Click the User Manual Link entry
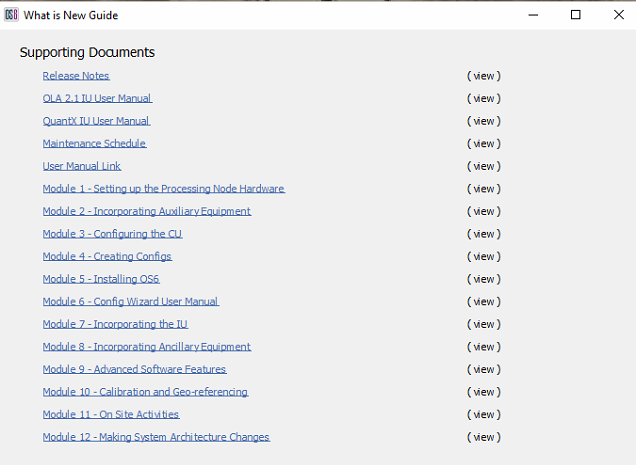Image resolution: width=636 pixels, height=465 pixels. click(82, 166)
